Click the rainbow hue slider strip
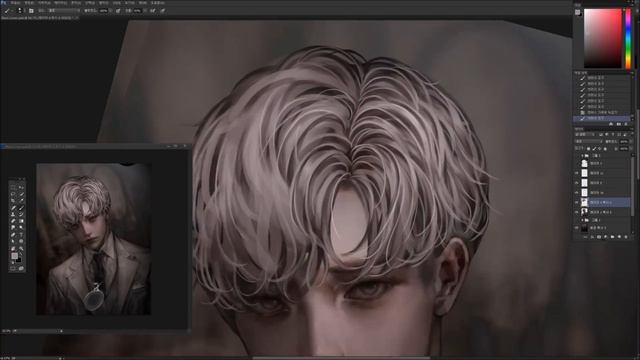 tap(628, 38)
